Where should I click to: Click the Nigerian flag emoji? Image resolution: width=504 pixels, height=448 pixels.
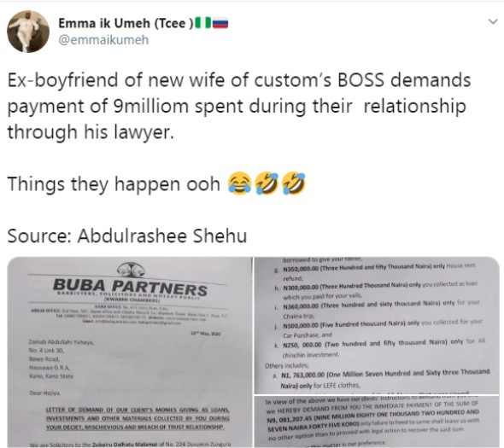(203, 23)
